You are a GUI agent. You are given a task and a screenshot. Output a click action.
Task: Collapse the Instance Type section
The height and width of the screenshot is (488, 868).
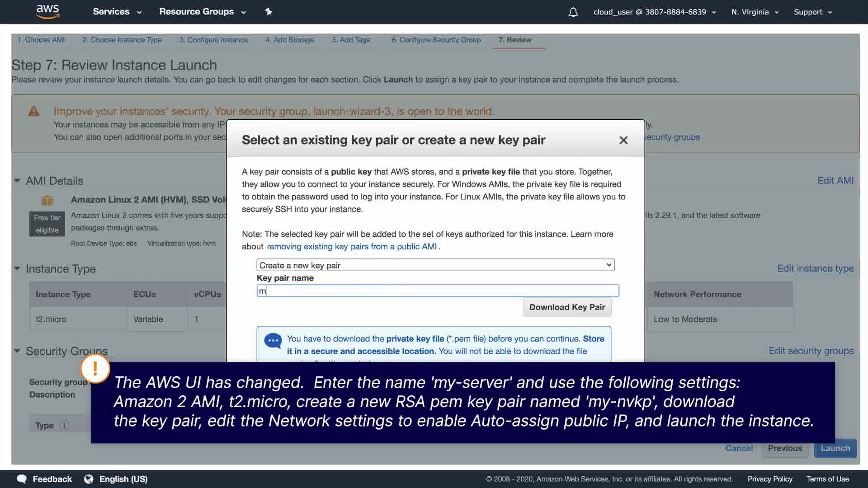coord(17,268)
